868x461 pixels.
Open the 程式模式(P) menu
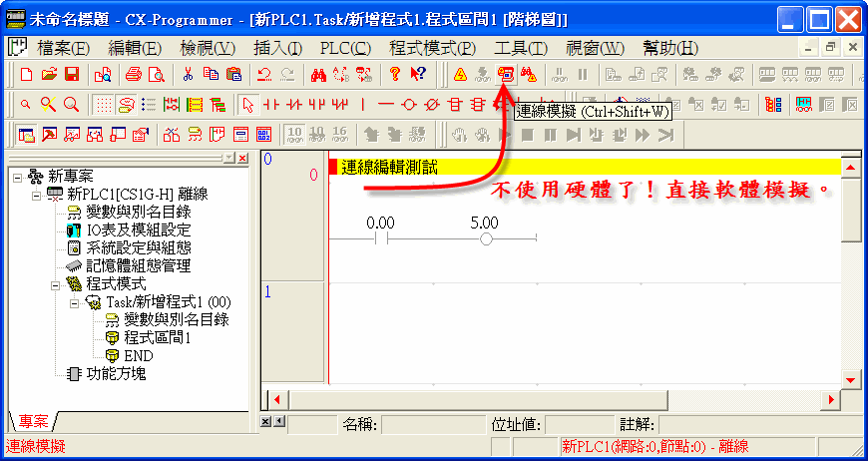pos(432,48)
